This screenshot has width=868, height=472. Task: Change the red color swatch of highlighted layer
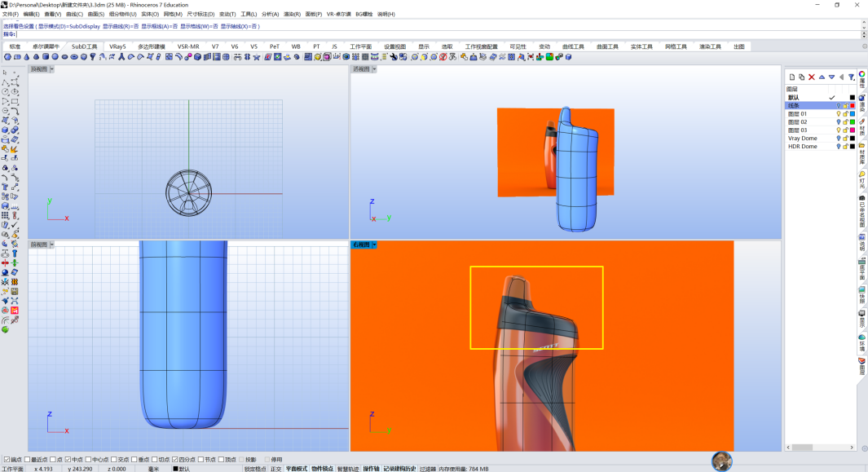853,106
